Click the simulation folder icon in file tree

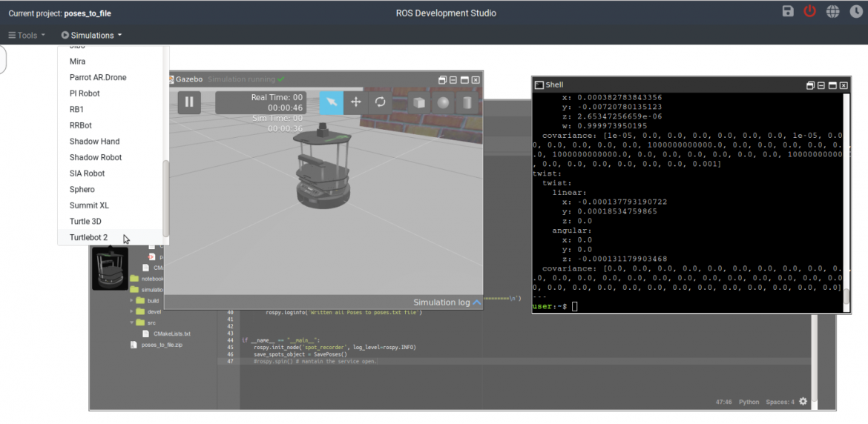click(134, 290)
